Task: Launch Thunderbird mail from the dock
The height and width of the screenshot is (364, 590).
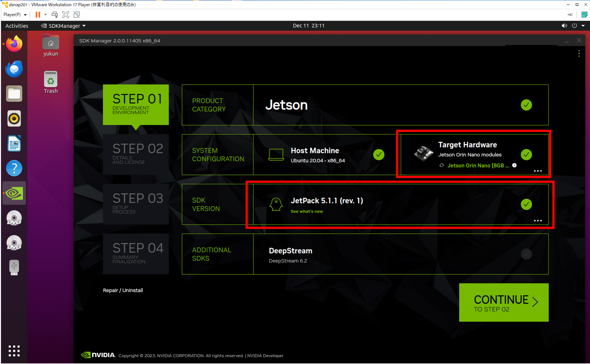Action: click(14, 69)
